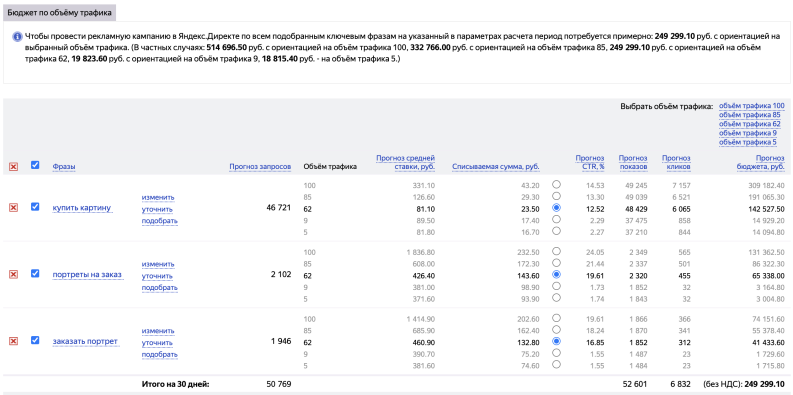Viewport: 793px width, 395px height.
Task: Select traffic volume 100 radio for 'портреты на заказ'
Action: 556,251
